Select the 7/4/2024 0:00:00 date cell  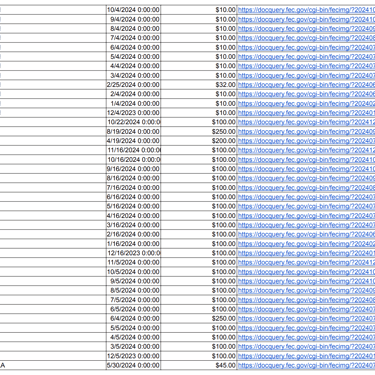pyautogui.click(x=133, y=38)
